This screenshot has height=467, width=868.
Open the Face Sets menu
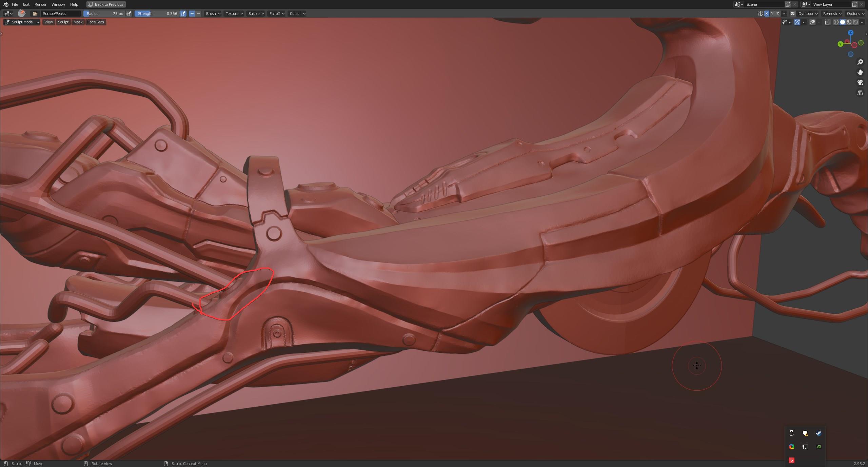click(x=96, y=22)
